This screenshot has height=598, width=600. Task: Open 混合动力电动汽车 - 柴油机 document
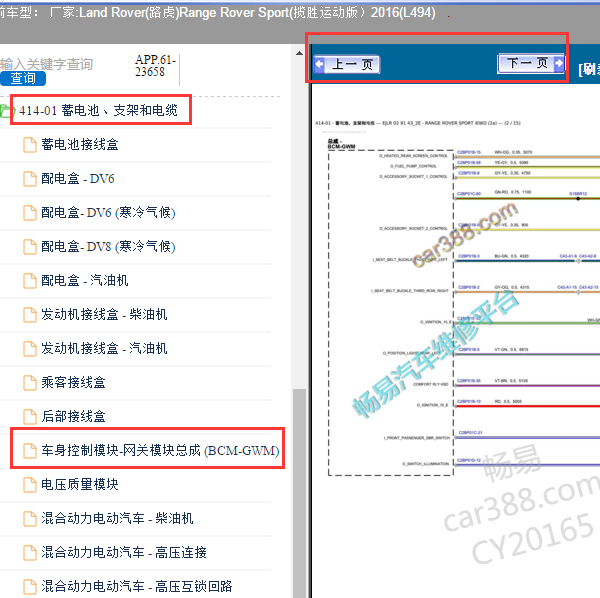[x=117, y=518]
